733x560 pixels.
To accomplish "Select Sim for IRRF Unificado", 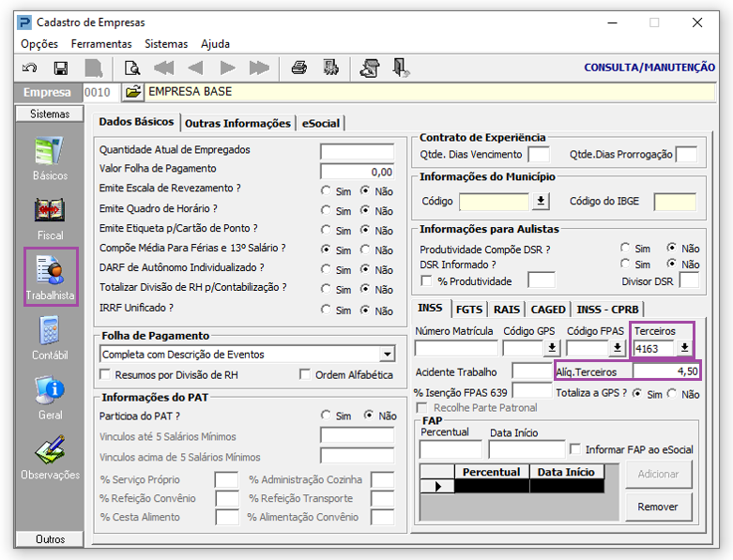I will [326, 310].
